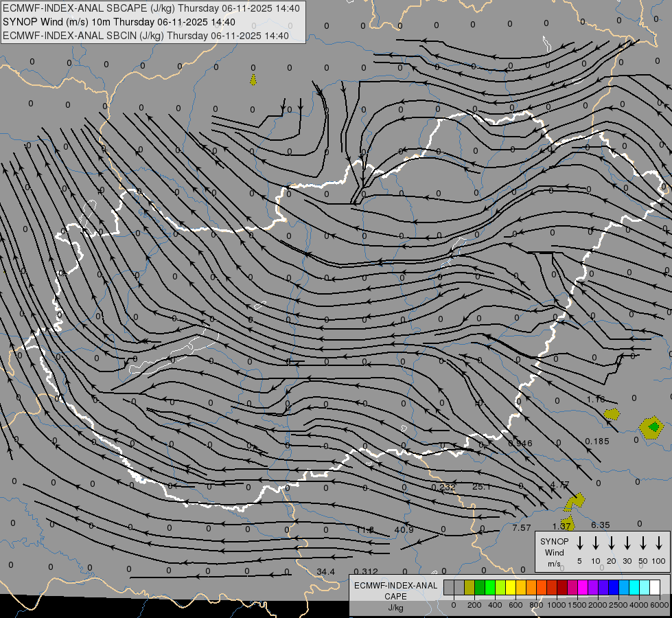672x618 pixels.
Task: Click the '7.57' CAPE value on map
Action: [522, 528]
